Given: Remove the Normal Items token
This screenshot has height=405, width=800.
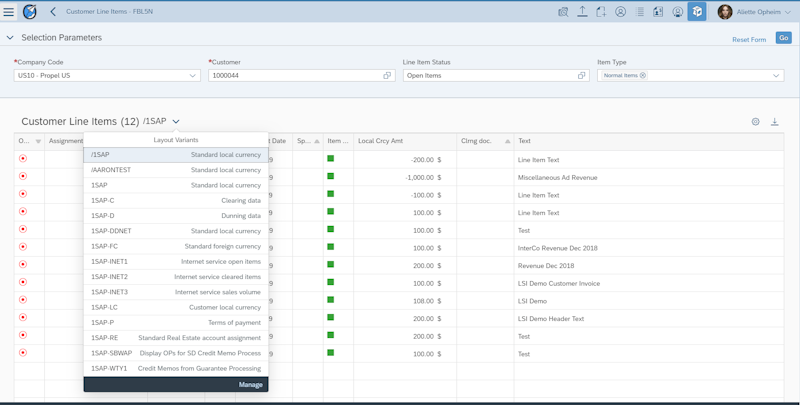Looking at the screenshot, I should 643,76.
